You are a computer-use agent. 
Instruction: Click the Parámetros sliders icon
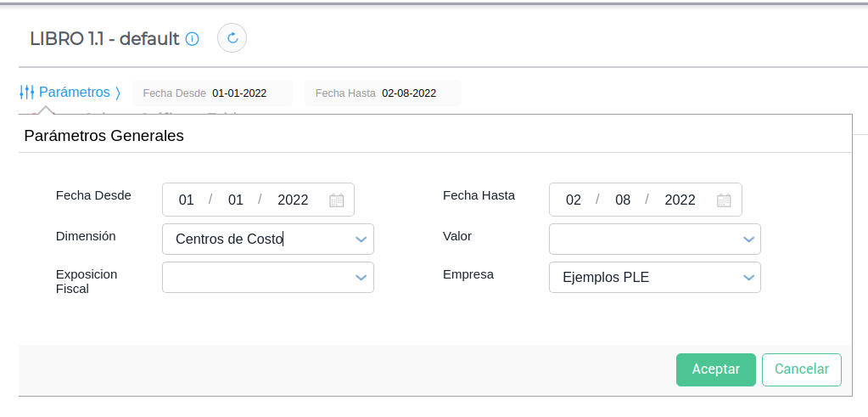27,93
